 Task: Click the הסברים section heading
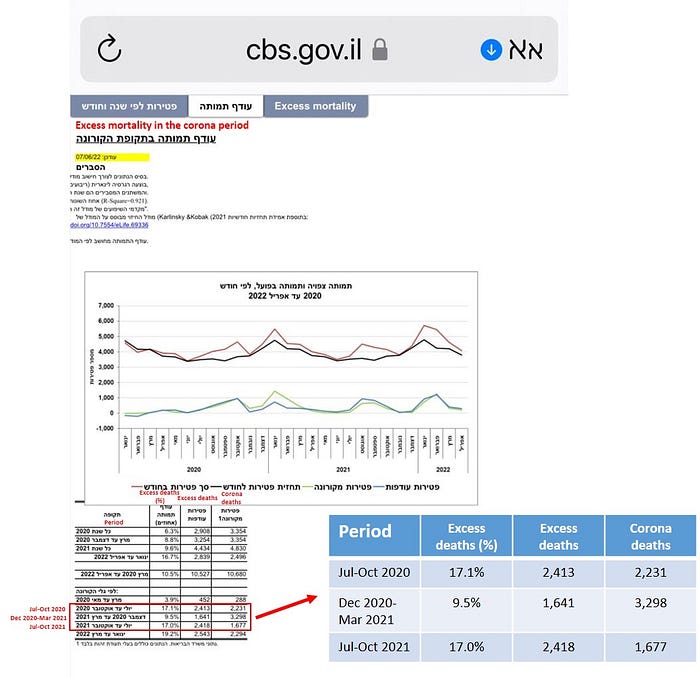pos(91,167)
